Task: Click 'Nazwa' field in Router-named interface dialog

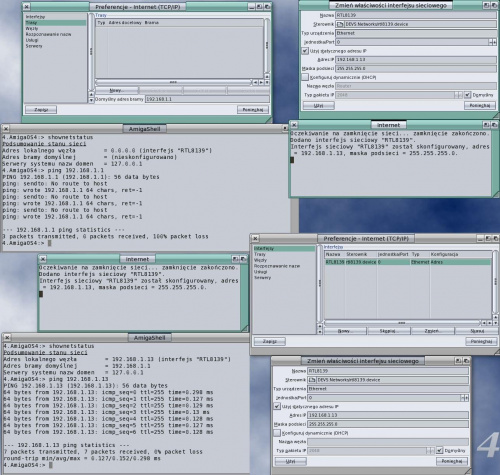Action: click(416, 15)
